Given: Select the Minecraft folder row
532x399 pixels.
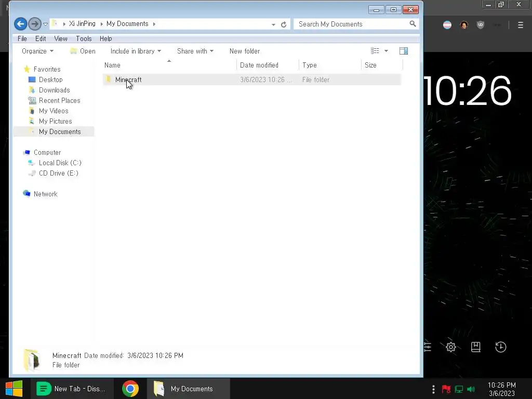Looking at the screenshot, I should click(252, 79).
